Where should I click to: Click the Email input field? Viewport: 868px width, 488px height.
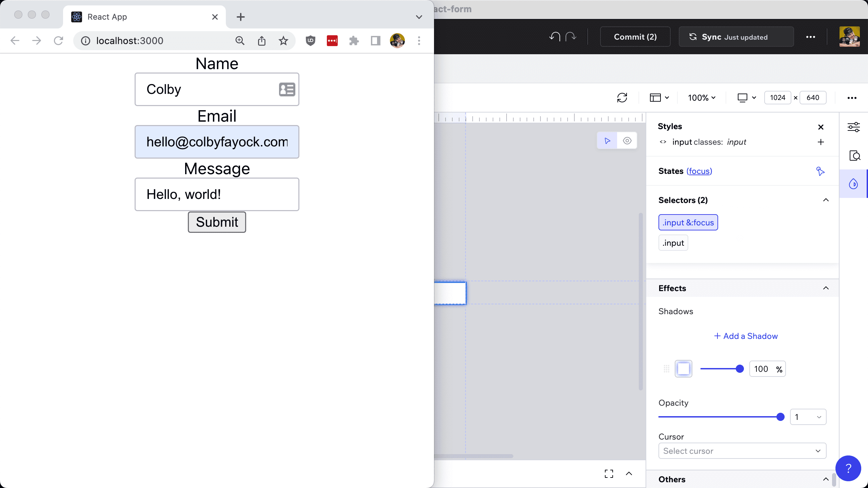tap(217, 142)
